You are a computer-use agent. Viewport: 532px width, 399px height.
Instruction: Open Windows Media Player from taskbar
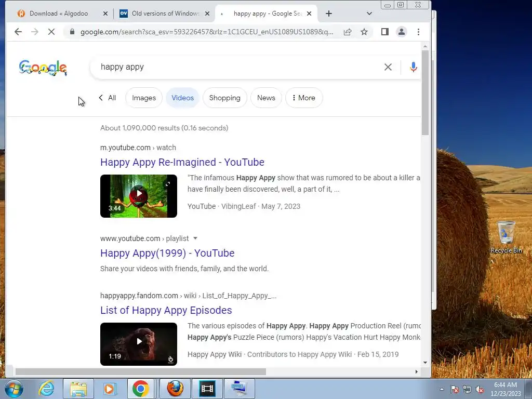pyautogui.click(x=110, y=389)
